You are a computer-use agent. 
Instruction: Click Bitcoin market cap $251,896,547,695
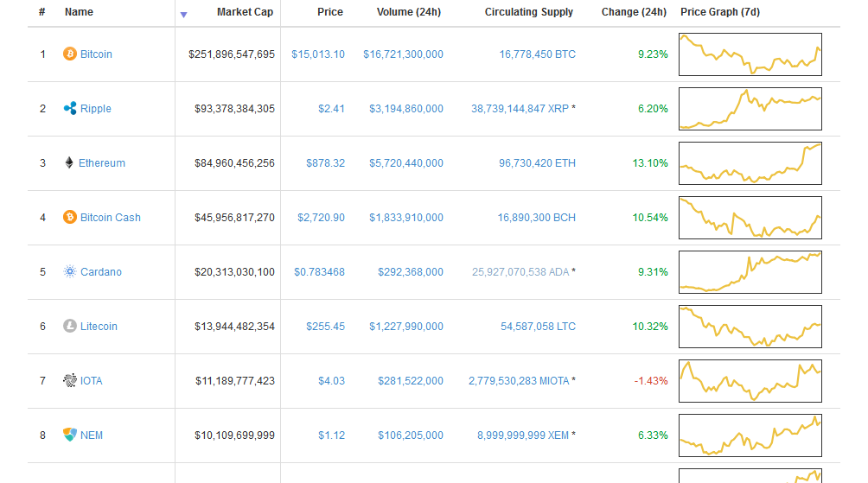pyautogui.click(x=232, y=54)
